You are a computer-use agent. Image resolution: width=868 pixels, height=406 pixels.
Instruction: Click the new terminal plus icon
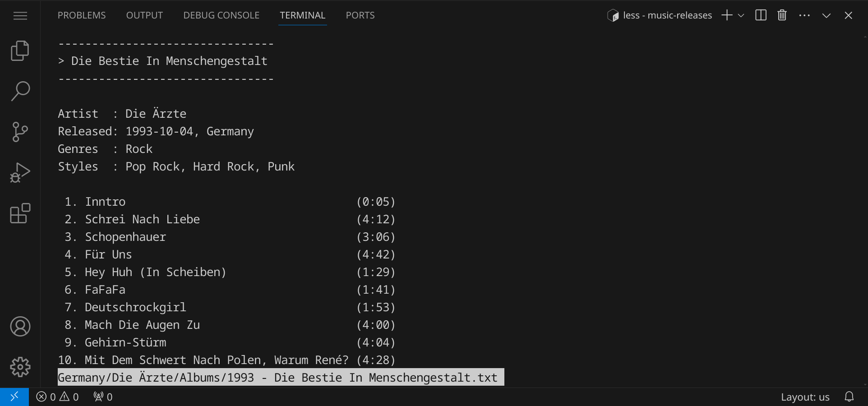click(x=726, y=15)
